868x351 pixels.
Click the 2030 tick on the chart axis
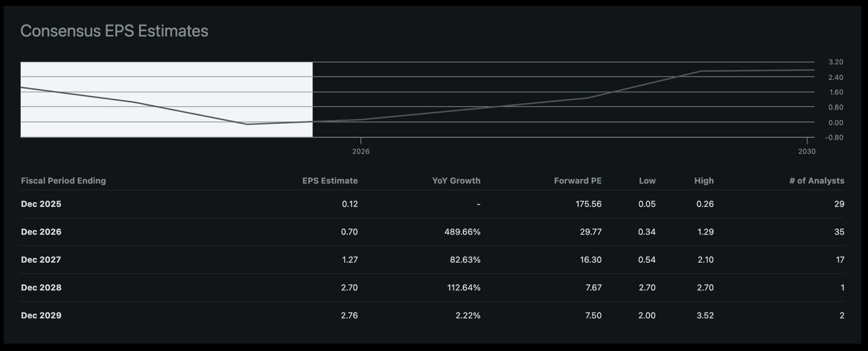point(807,151)
